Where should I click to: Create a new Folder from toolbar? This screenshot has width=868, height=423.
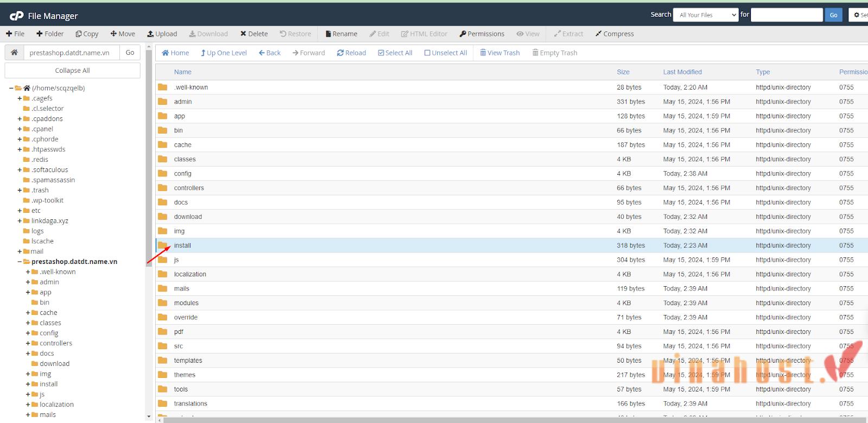[x=50, y=34]
